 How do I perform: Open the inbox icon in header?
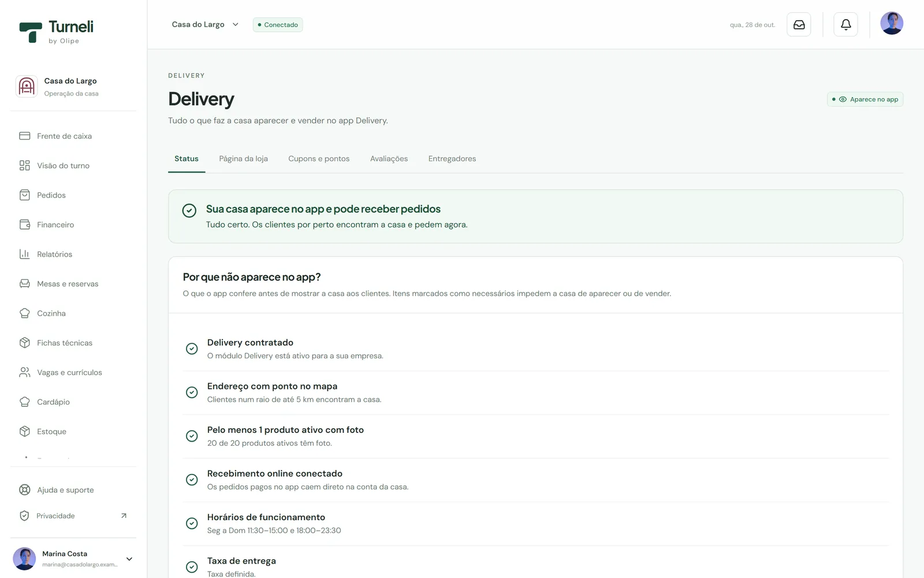coord(799,24)
